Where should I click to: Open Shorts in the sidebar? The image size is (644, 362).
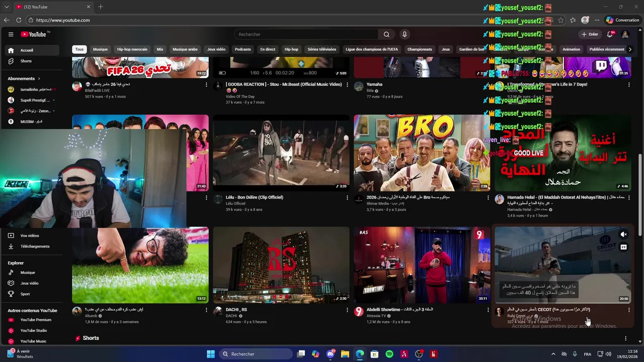click(31, 61)
